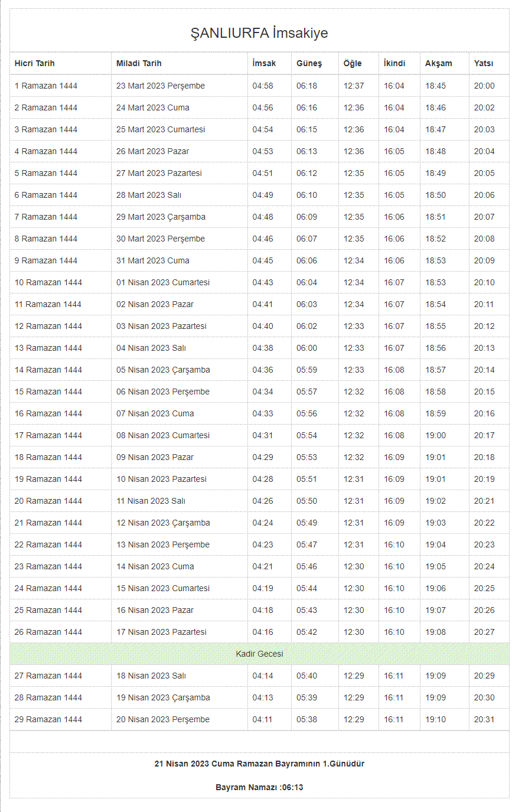Click the 23 Mart 2023 Perşembe date
This screenshot has width=522, height=812.
(x=161, y=86)
